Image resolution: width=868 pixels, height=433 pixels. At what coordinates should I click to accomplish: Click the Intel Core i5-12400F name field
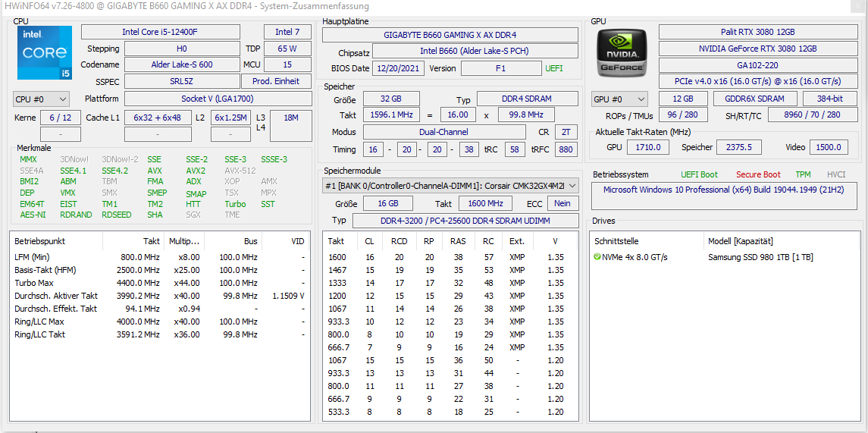click(161, 32)
